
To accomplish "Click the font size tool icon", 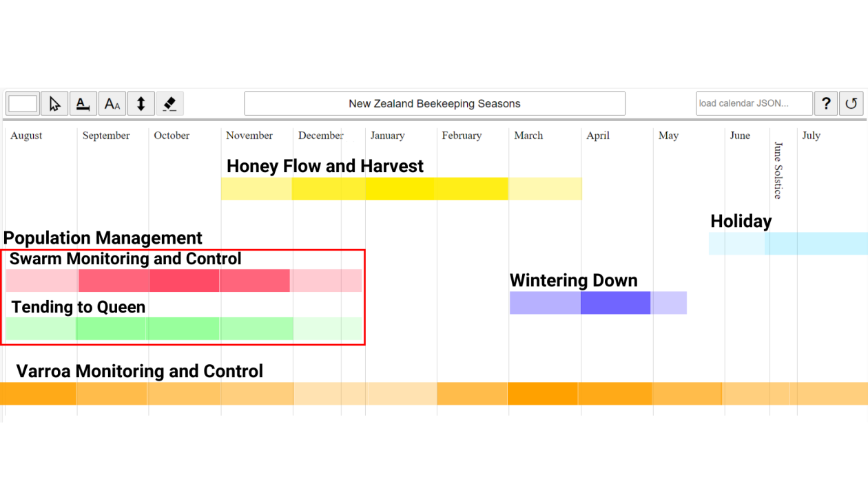I will coord(112,104).
